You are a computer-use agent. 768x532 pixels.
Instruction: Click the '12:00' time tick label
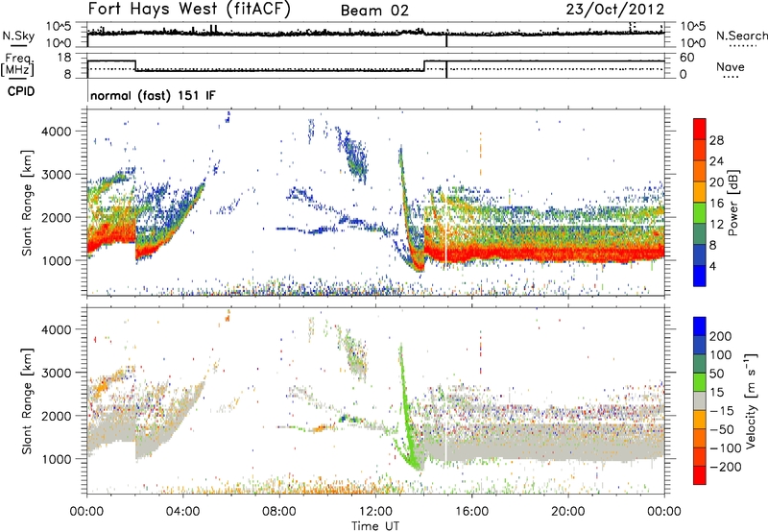[x=375, y=512]
